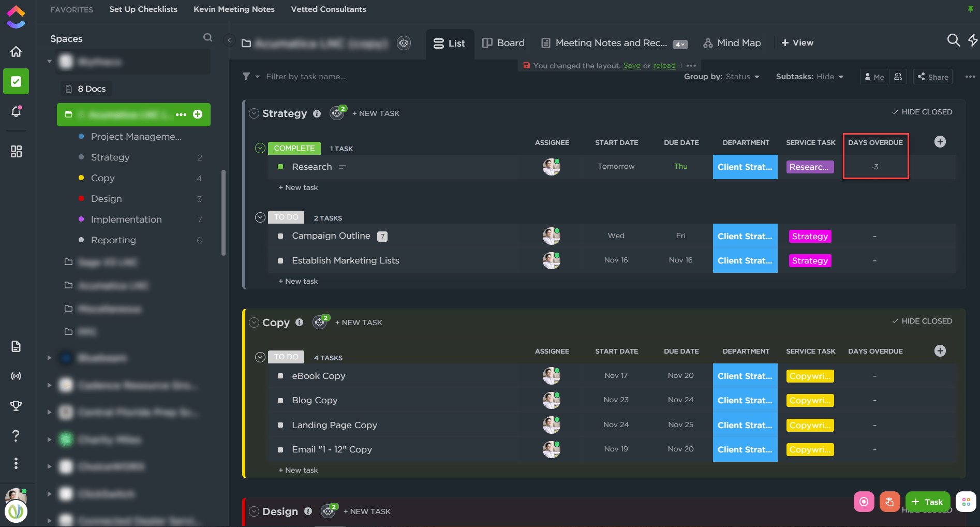Open the Home icon in left sidebar
The image size is (980, 527).
pos(16,52)
